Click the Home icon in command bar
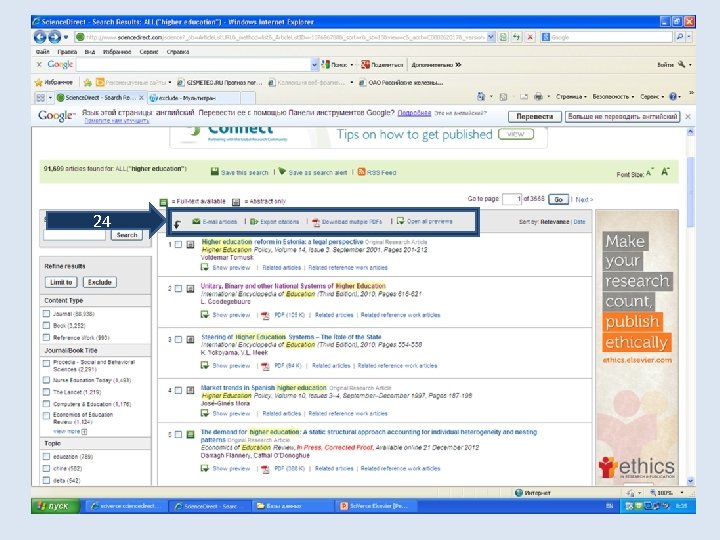The width and height of the screenshot is (720, 540). pyautogui.click(x=481, y=96)
